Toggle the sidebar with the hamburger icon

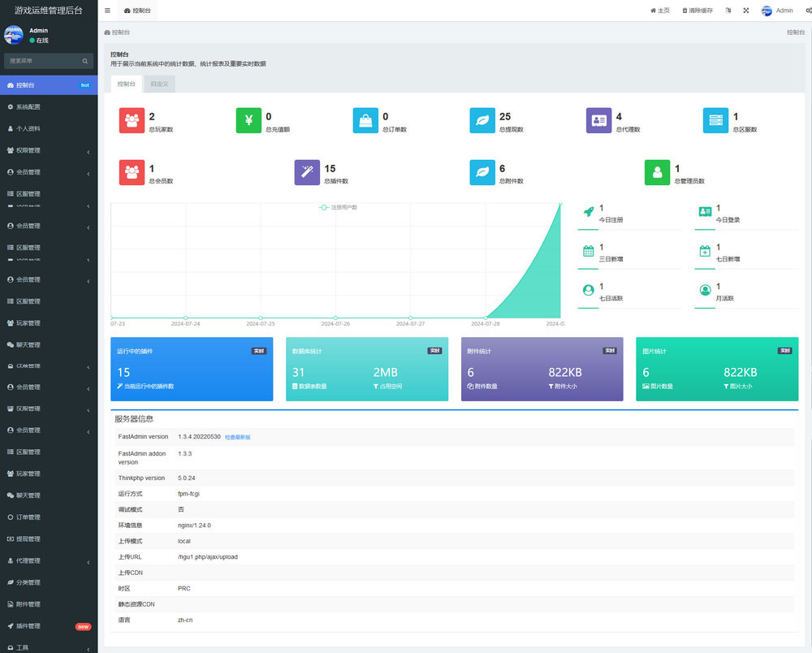107,11
